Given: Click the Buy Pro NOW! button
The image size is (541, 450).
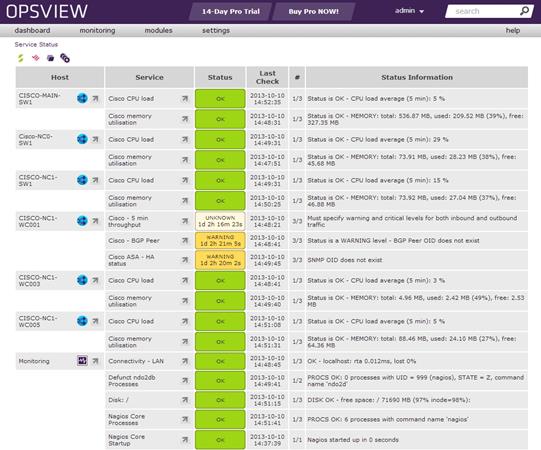Looking at the screenshot, I should tap(314, 11).
